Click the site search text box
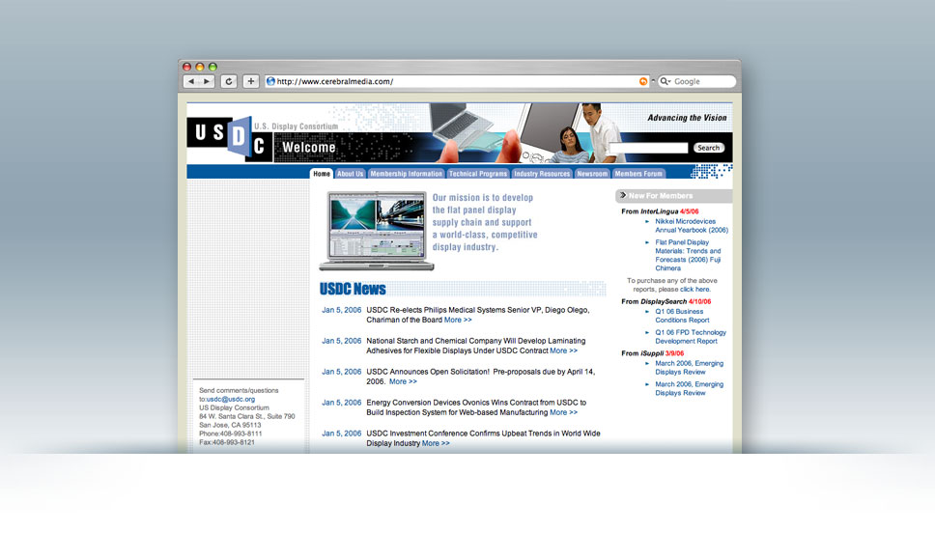 [x=648, y=148]
